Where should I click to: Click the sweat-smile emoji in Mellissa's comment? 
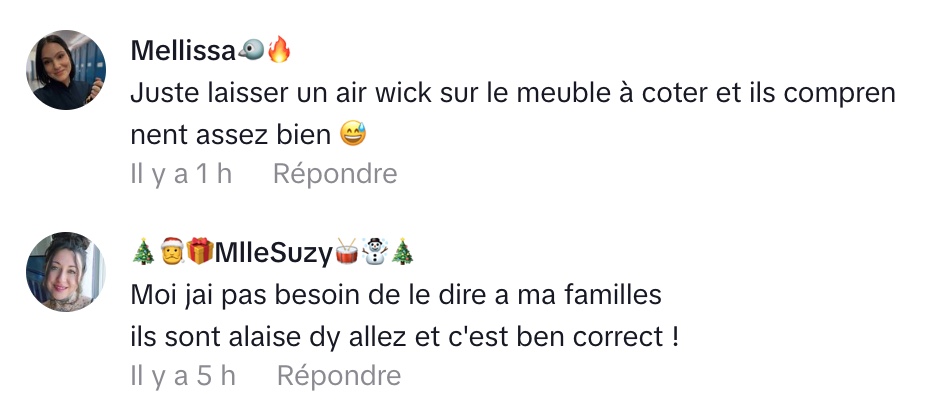(x=353, y=134)
